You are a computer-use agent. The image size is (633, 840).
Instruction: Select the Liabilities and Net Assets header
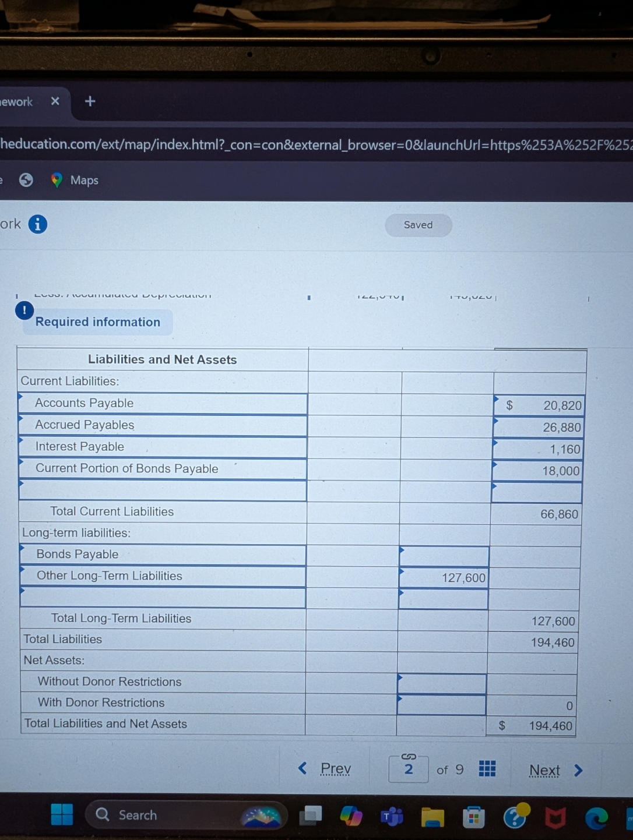(x=163, y=359)
